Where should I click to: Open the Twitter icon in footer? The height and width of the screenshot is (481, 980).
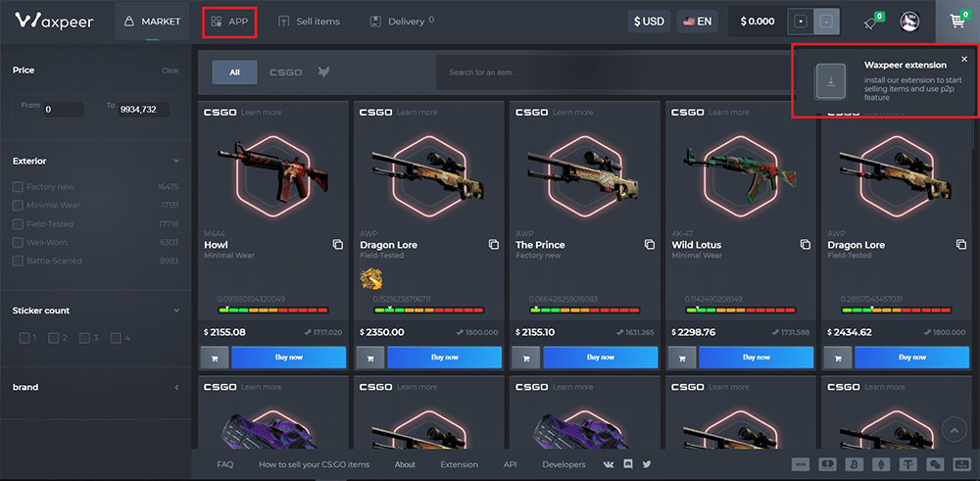(x=647, y=464)
